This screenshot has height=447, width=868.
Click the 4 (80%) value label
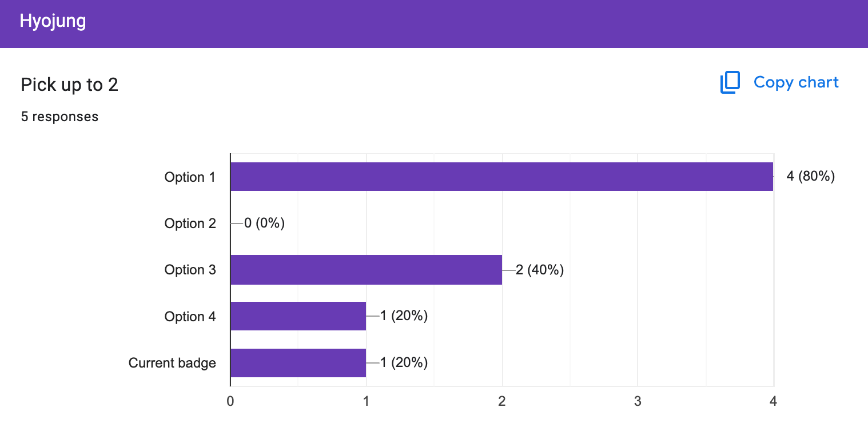(x=810, y=176)
